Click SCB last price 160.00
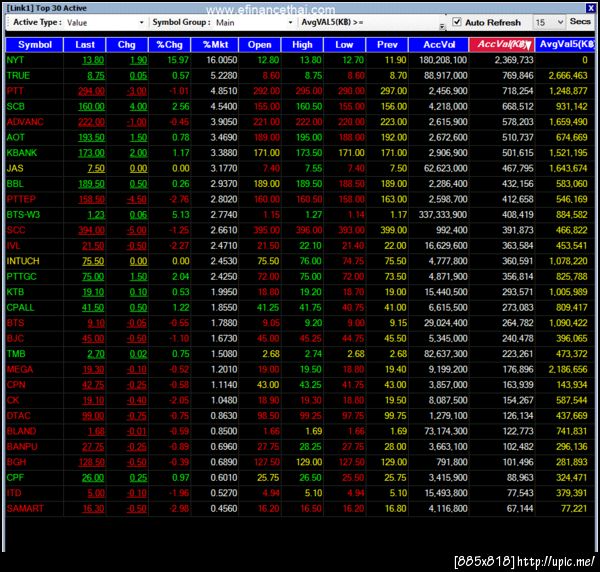Image resolution: width=600 pixels, height=572 pixels. point(91,106)
